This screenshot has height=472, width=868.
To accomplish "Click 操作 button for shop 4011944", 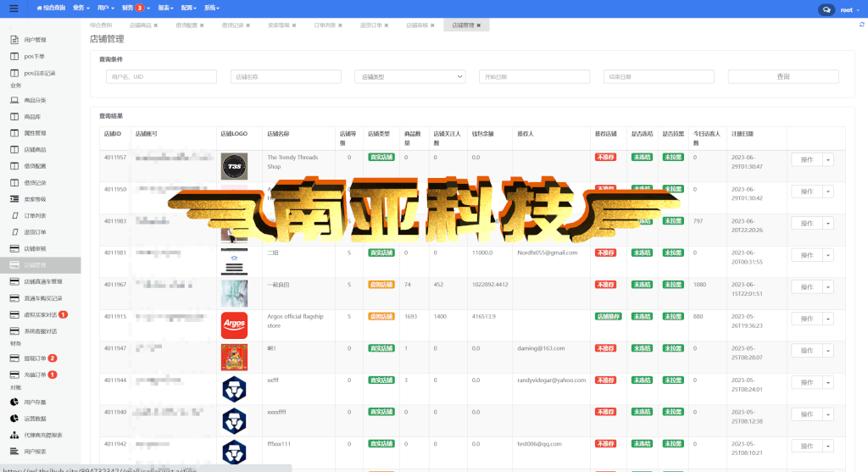I will point(807,382).
